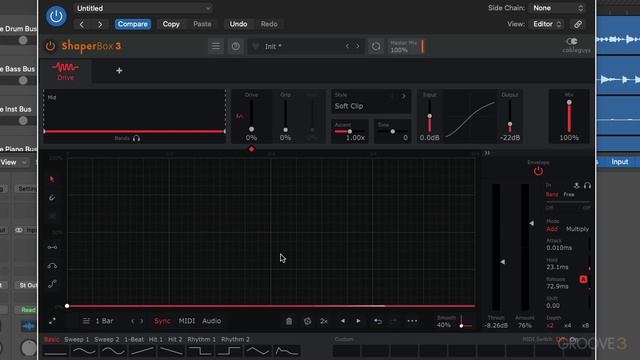This screenshot has width=640, height=360.
Task: Click the 2x double-speed button
Action: 324,321
